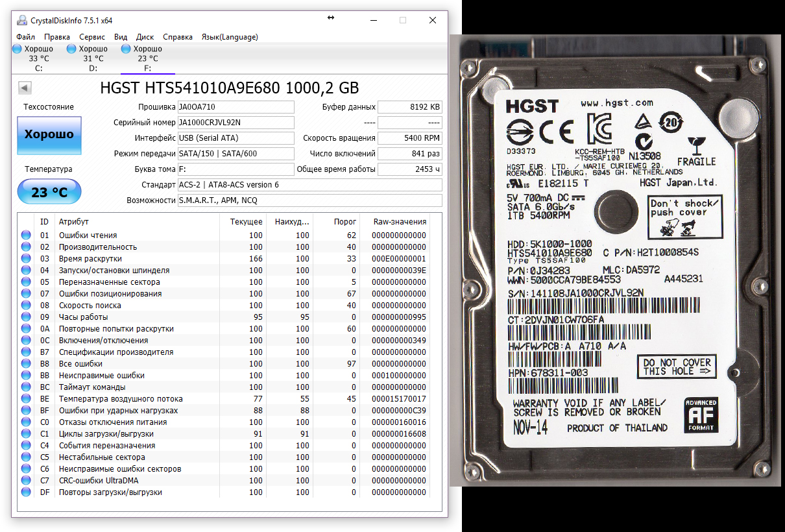Click the serial number field JA1000CRJVL92N
The image size is (785, 532).
coord(235,123)
